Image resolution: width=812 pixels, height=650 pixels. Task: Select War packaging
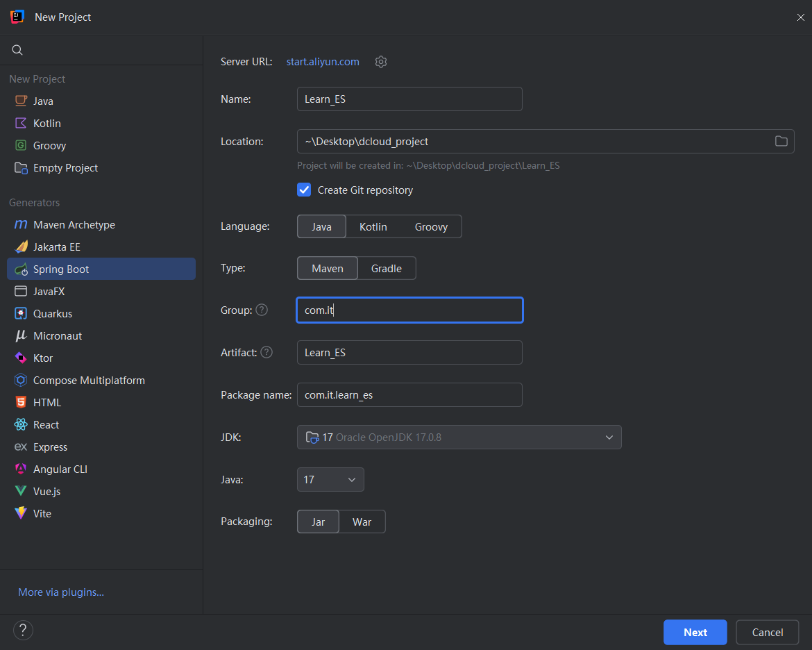point(362,522)
